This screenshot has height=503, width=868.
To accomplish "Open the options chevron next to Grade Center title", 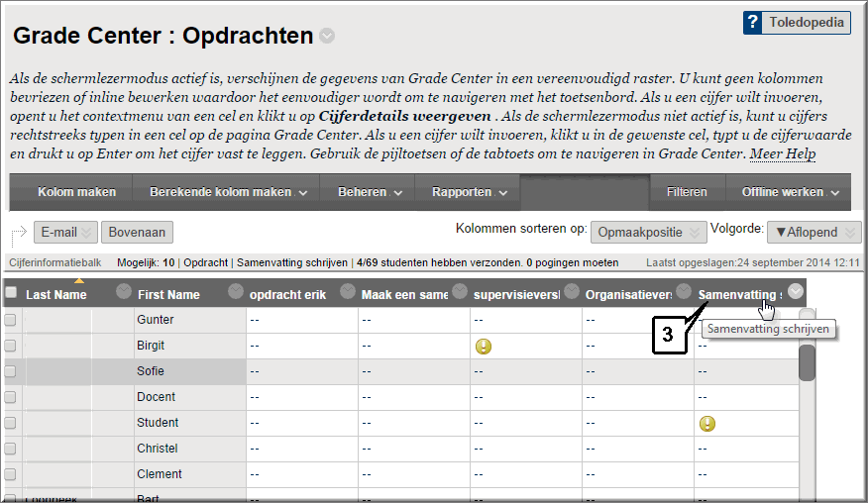I will tap(327, 36).
